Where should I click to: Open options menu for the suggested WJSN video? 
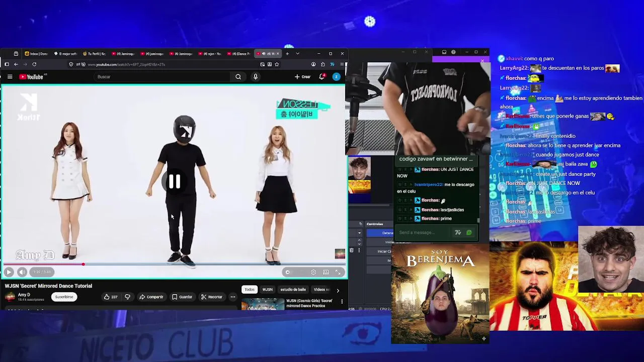342,302
